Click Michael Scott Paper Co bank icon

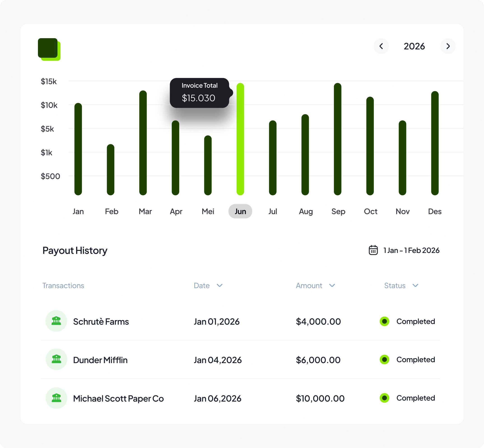click(56, 398)
